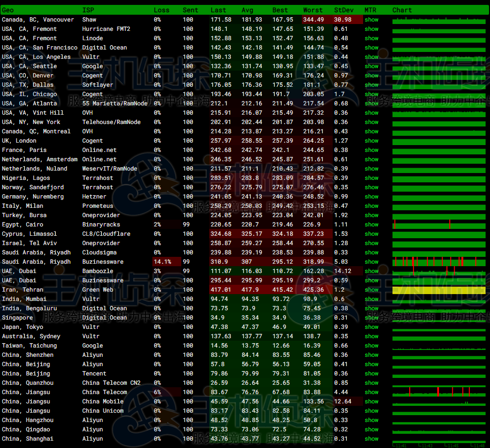Open the chart for China Telecom Jiangsu
The width and height of the screenshot is (490, 448).
pos(439,392)
